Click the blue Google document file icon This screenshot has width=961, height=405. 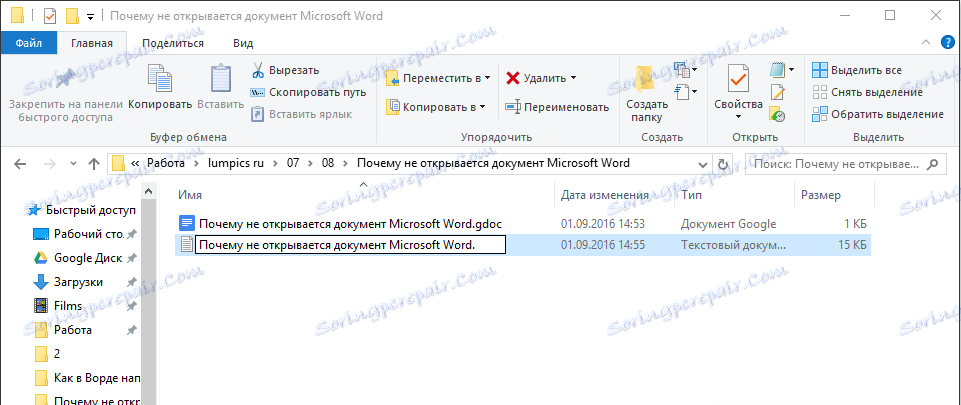point(186,224)
